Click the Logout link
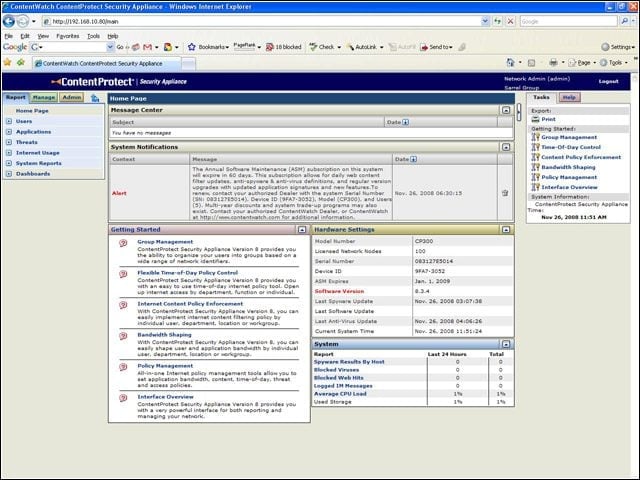 (609, 81)
